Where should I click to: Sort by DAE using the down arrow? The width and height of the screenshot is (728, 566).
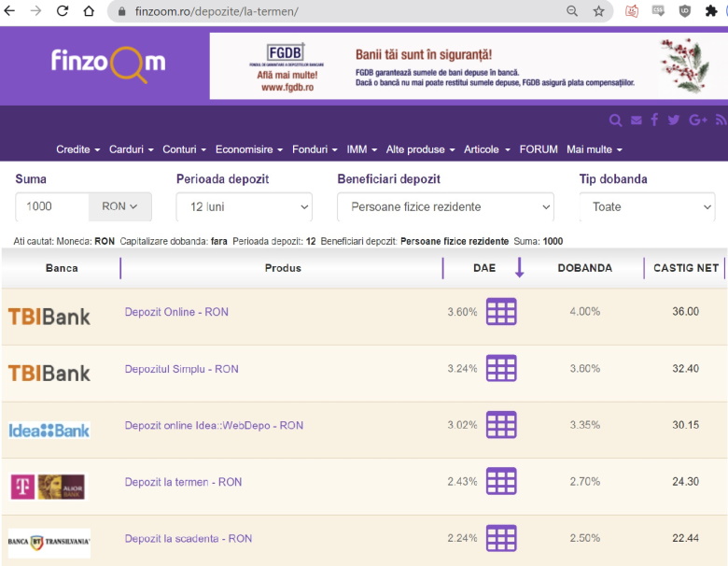[520, 268]
